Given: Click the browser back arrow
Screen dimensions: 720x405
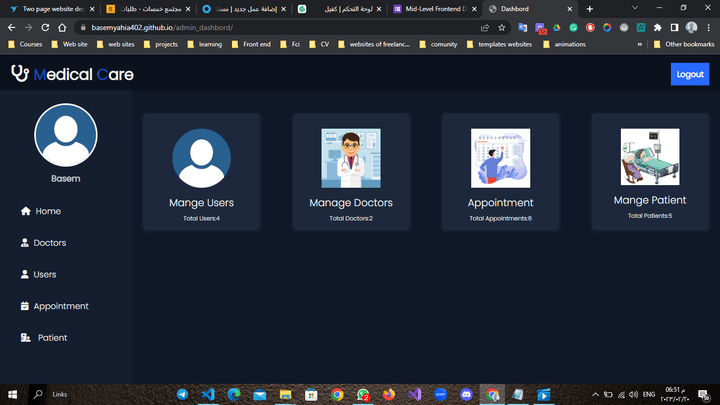Looking at the screenshot, I should (11, 28).
